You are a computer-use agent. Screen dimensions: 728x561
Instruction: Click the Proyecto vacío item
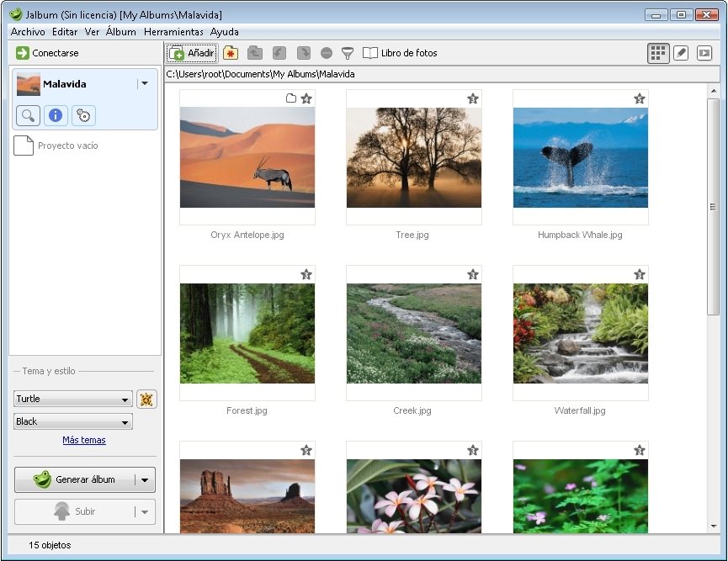[x=56, y=146]
